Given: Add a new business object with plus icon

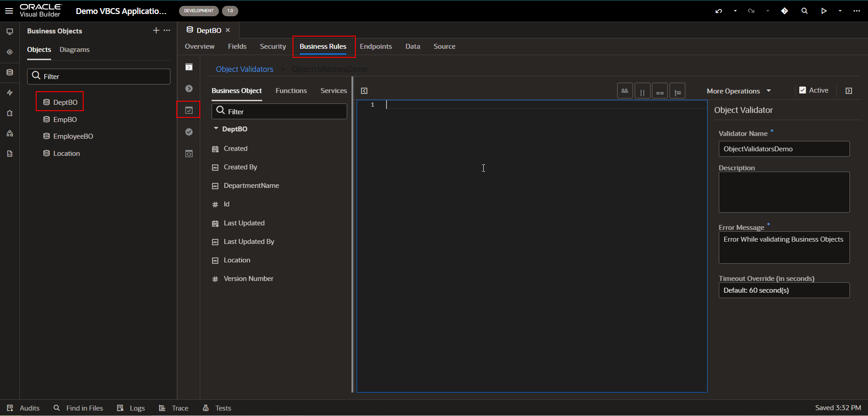Looking at the screenshot, I should [x=156, y=30].
